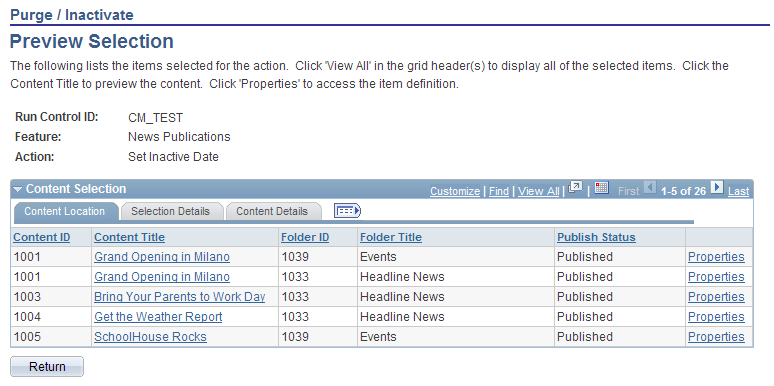This screenshot has height=386, width=774.
Task: Open Properties for Headline News row 1001
Action: [x=716, y=277]
